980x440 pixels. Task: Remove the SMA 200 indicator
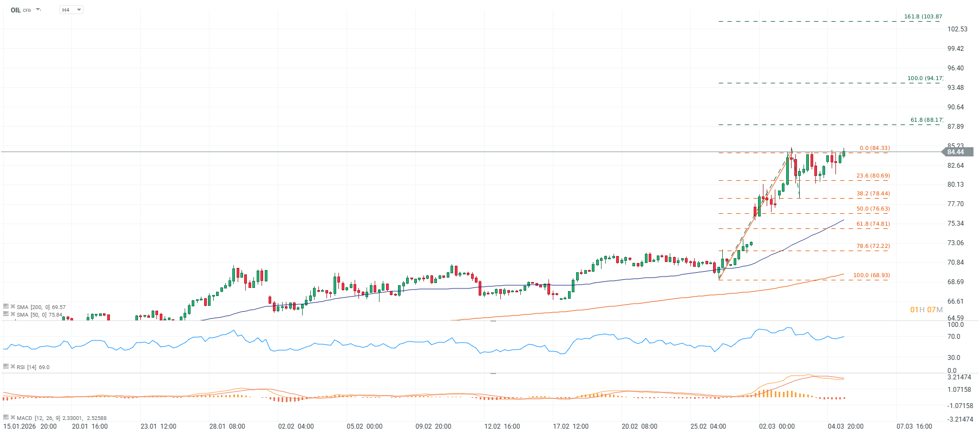(12, 306)
